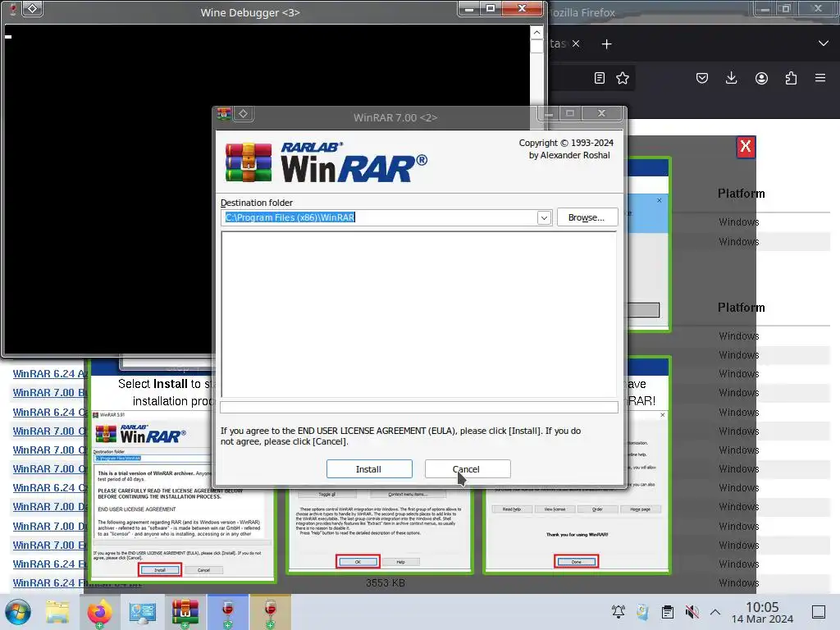Cancel the WinRAR 7.00 installation

pos(467,468)
